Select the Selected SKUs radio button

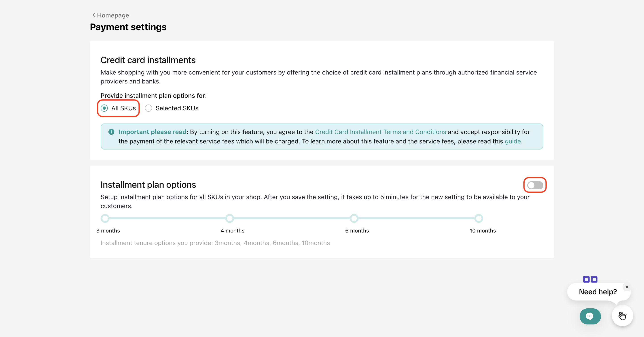coord(148,108)
